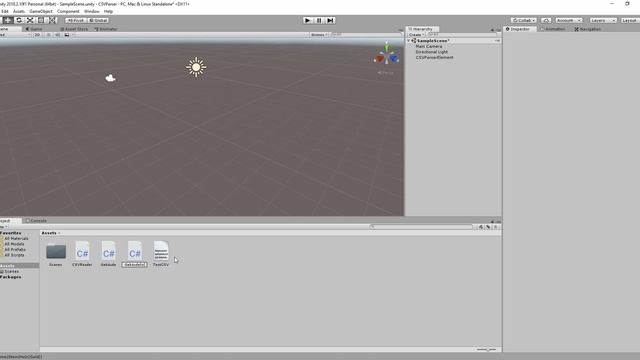This screenshot has height=360, width=640.
Task: Open SampleScene options menu icon
Action: coord(497,41)
